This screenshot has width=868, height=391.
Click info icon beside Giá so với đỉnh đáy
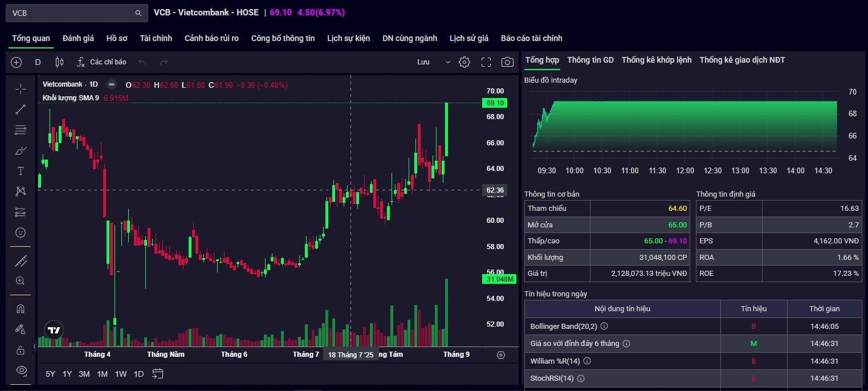point(626,344)
